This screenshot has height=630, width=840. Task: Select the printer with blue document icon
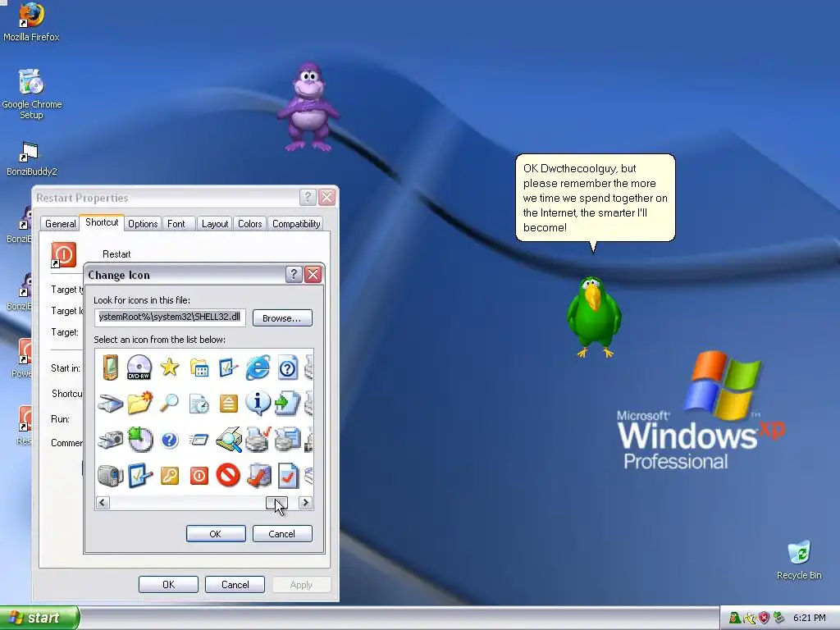(x=288, y=440)
